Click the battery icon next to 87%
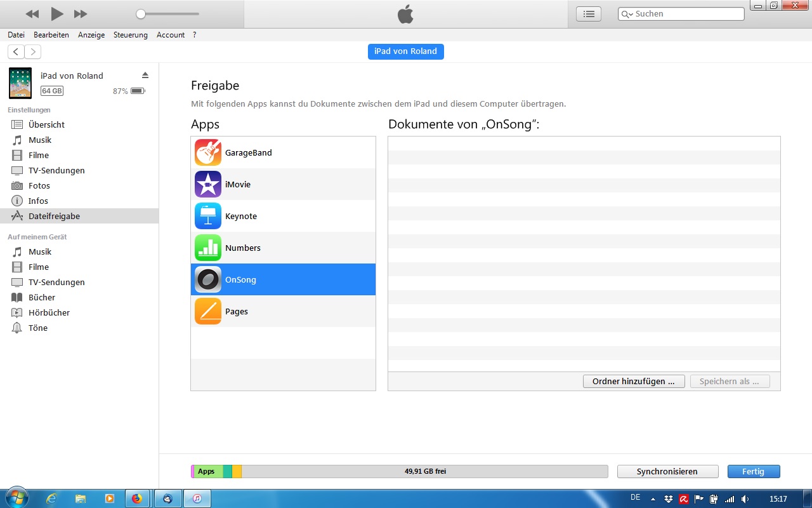The height and width of the screenshot is (508, 812). point(138,91)
